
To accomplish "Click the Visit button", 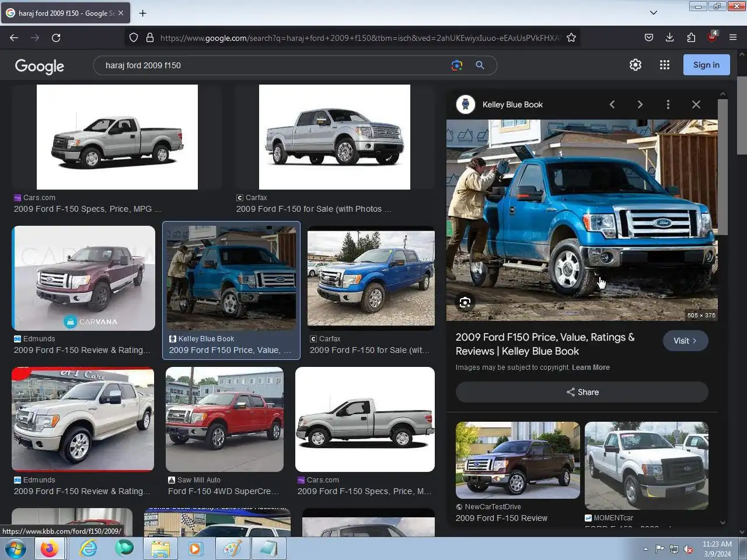I will coord(685,341).
